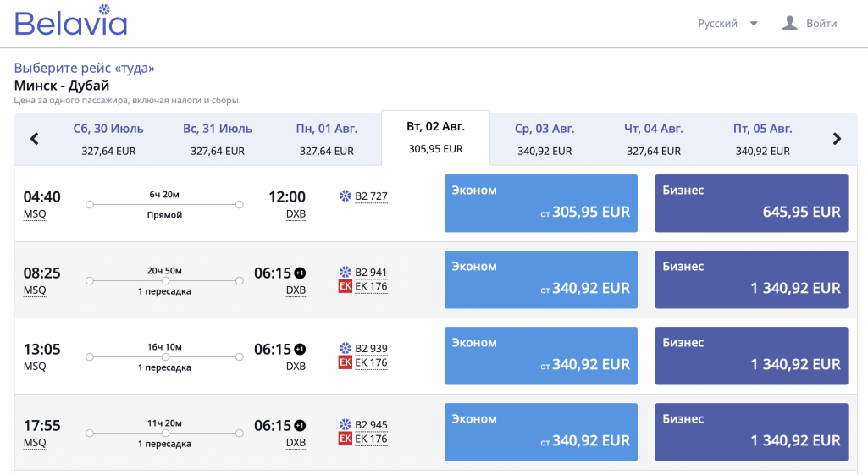The height and width of the screenshot is (475, 868).
Task: Click 1 пересадка in 11ч 20м flight
Action: click(164, 444)
